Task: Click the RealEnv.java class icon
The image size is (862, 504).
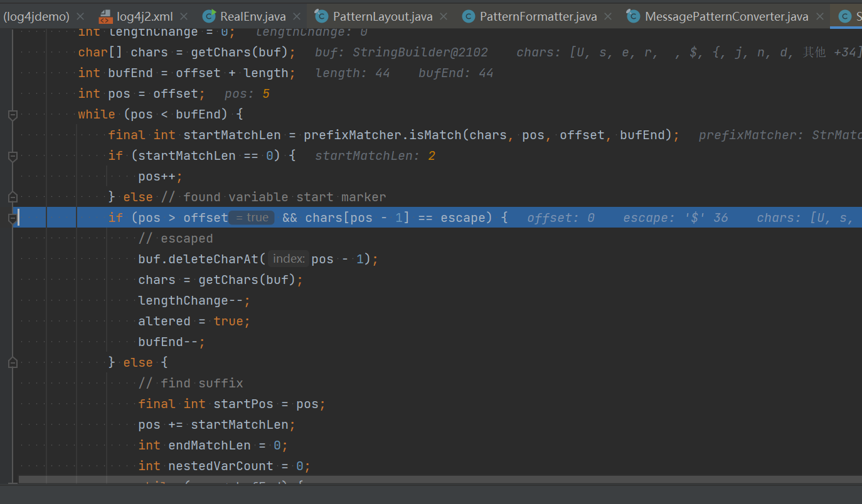Action: [x=210, y=16]
